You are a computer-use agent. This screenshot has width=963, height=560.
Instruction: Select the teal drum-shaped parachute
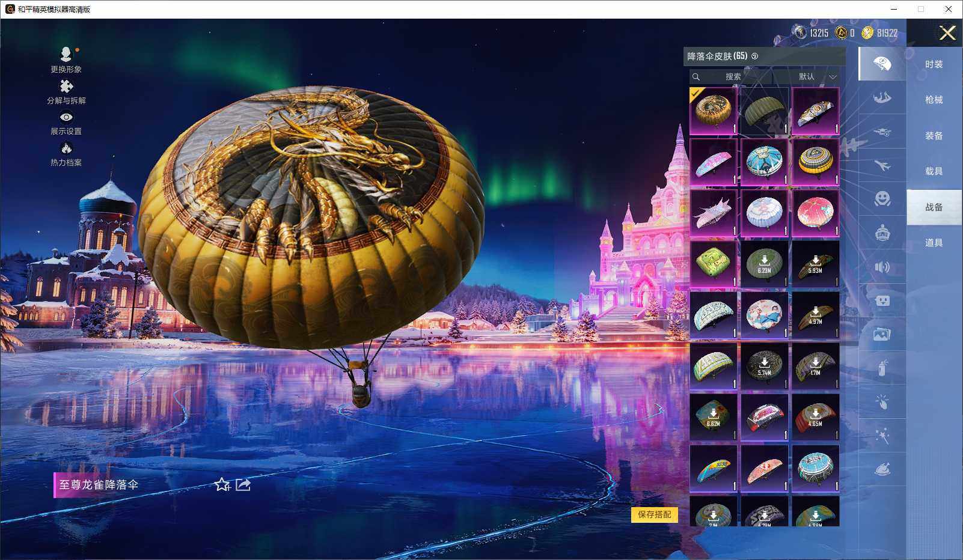[x=815, y=469]
